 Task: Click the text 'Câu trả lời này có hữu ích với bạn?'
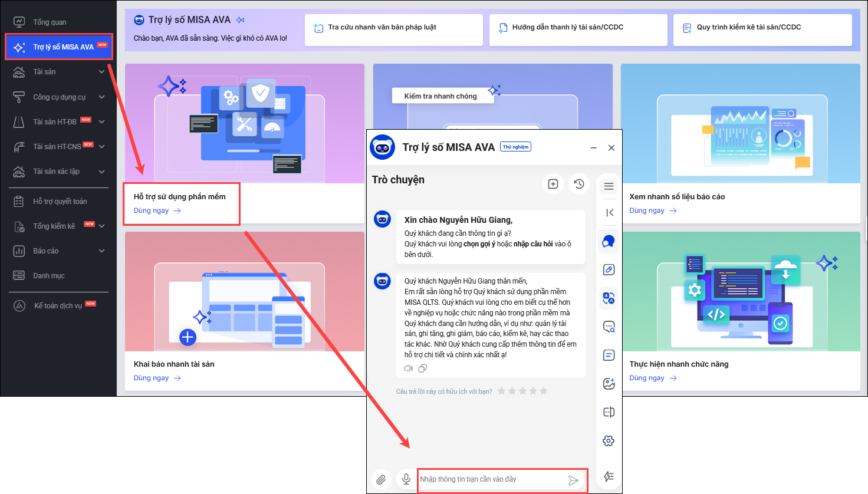pyautogui.click(x=444, y=391)
